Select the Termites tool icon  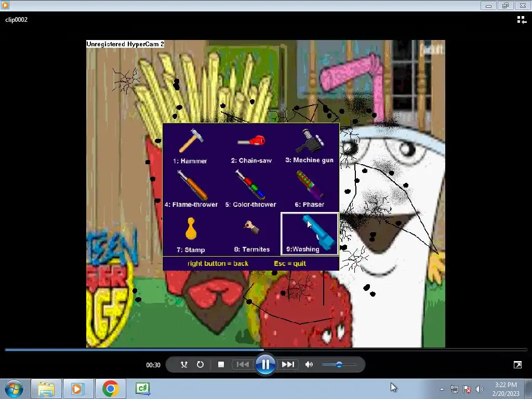tap(251, 227)
